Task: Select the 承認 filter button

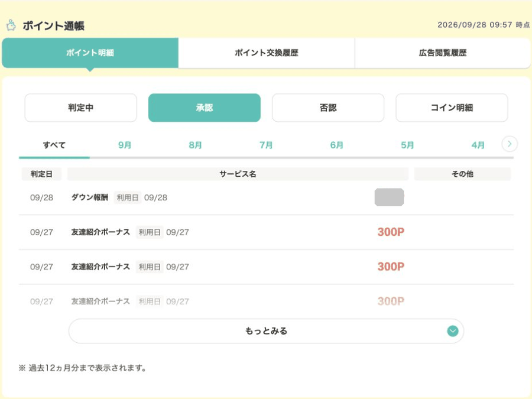Action: pyautogui.click(x=205, y=108)
